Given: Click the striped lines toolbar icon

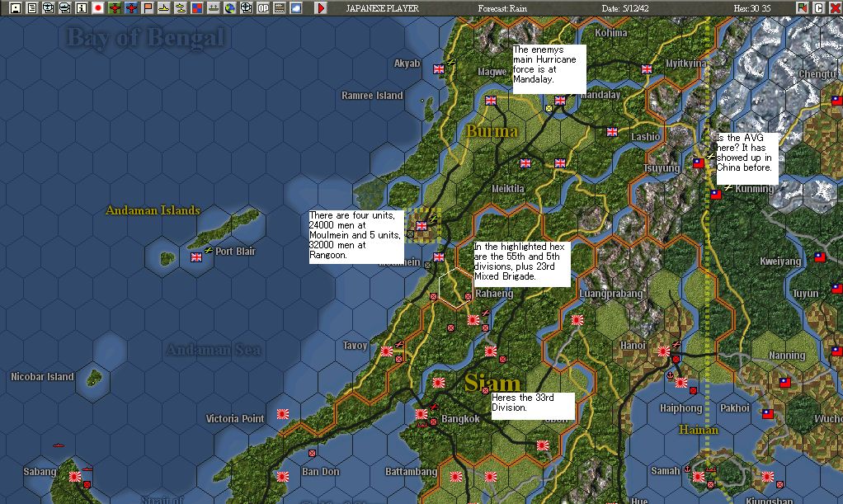Looking at the screenshot, I should (280, 8).
